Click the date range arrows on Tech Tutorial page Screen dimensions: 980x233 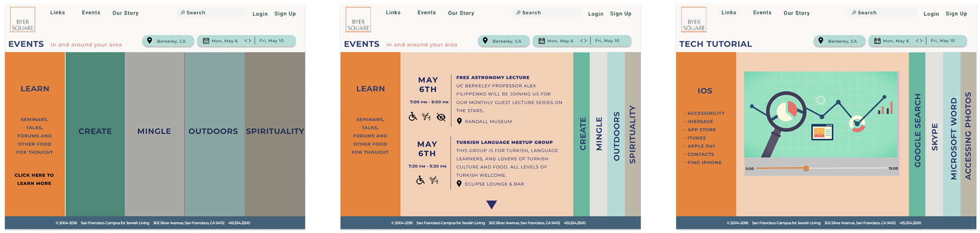click(919, 41)
